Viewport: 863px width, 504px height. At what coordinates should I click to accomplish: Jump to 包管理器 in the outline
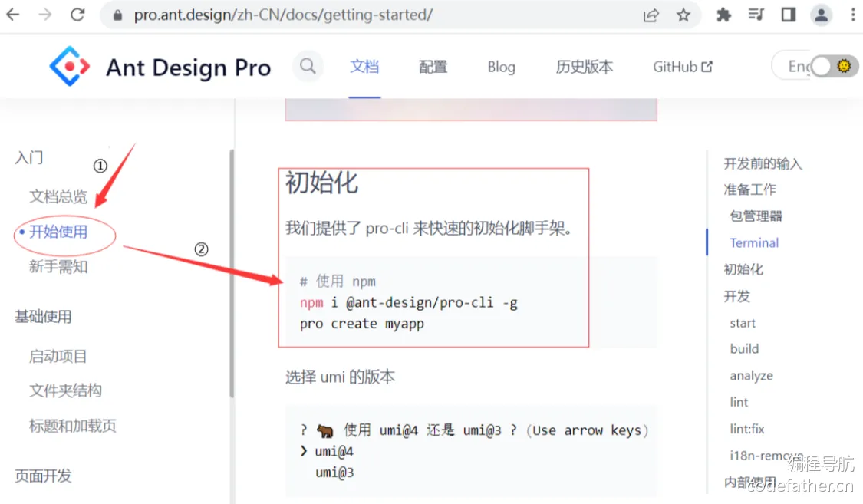[756, 216]
